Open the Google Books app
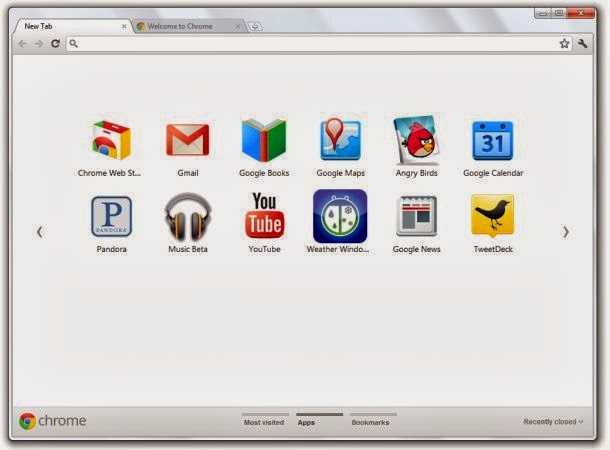The width and height of the screenshot is (610, 450). pyautogui.click(x=264, y=140)
